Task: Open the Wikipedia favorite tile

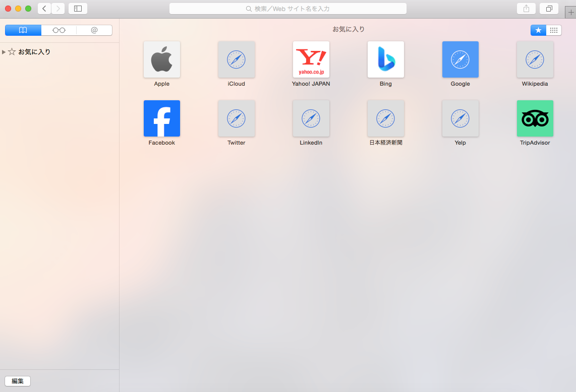Action: [535, 59]
